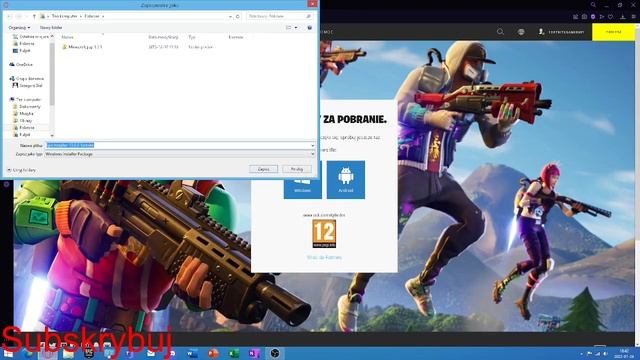Click the yellow download button on site
Viewport: 640px width, 360px height.
613,32
